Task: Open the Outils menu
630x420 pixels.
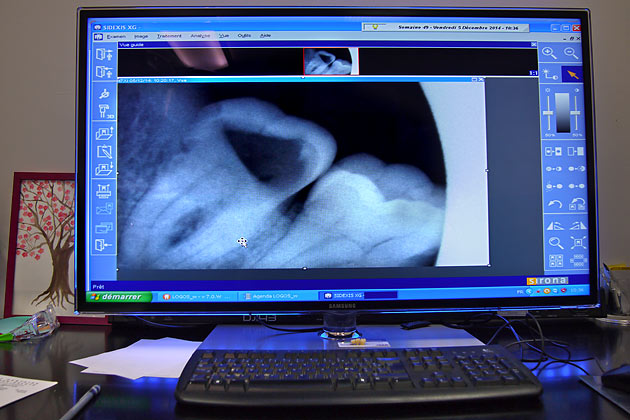Action: pyautogui.click(x=244, y=36)
